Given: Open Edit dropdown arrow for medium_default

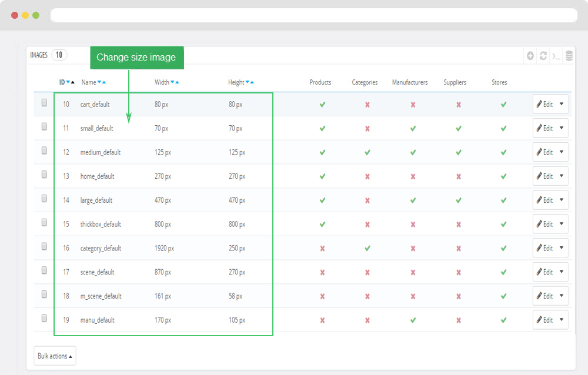Looking at the screenshot, I should tap(562, 152).
